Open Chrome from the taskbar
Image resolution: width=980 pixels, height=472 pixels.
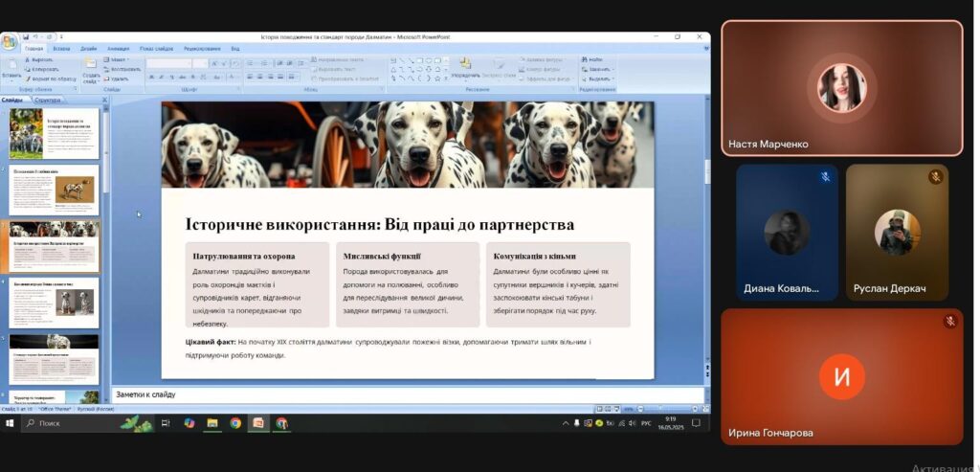pos(235,423)
